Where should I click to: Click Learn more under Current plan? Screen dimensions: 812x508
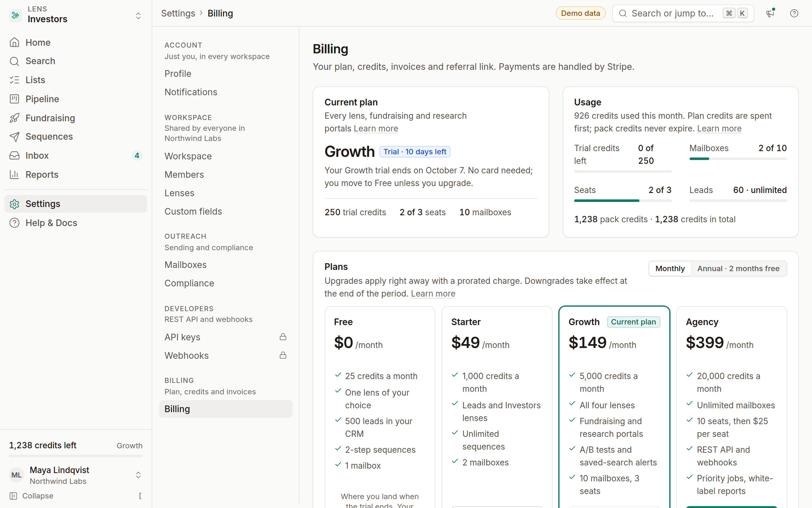[x=376, y=129]
